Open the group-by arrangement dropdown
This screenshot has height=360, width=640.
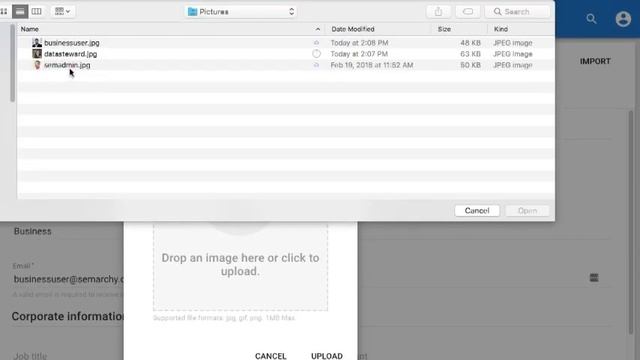click(x=62, y=11)
